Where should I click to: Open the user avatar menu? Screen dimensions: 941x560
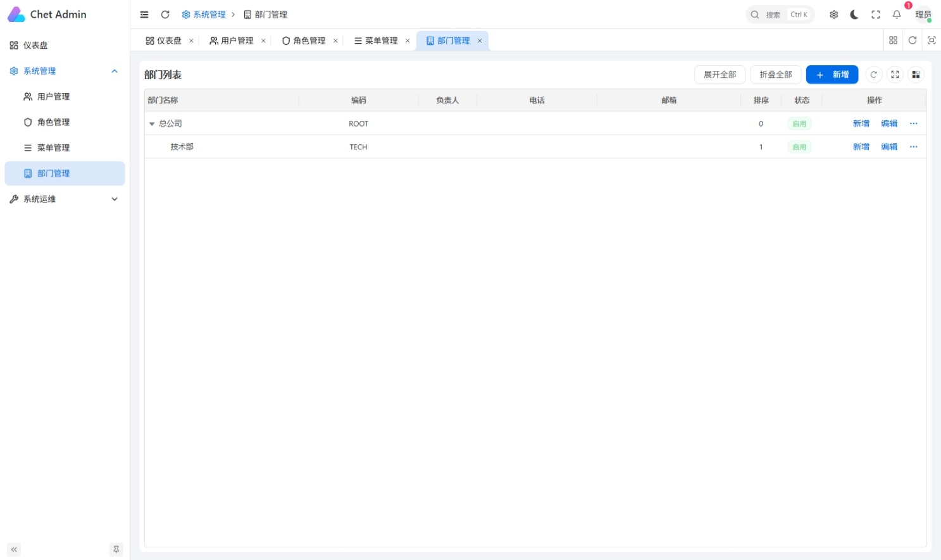[x=923, y=15]
